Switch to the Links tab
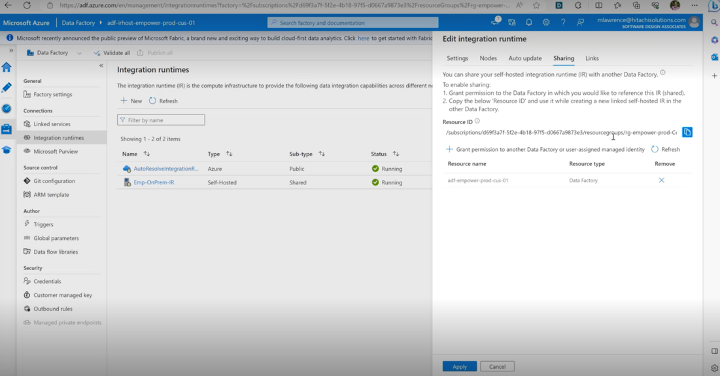720x376 pixels. (592, 58)
